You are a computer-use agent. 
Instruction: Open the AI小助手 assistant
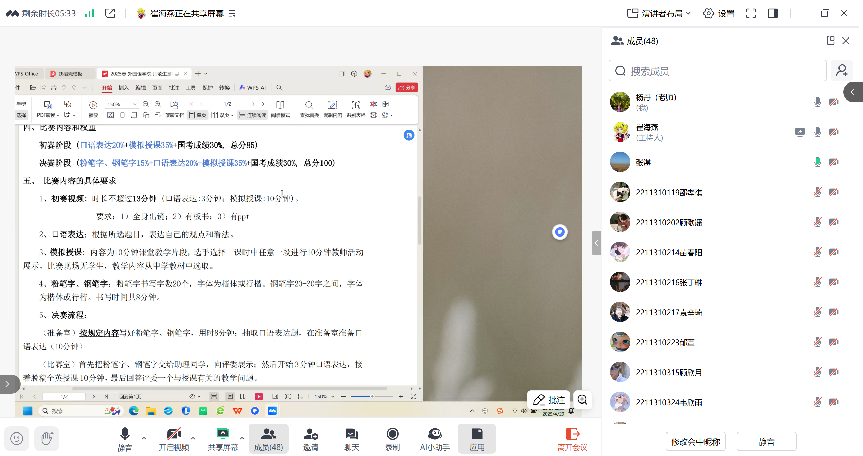coord(435,435)
